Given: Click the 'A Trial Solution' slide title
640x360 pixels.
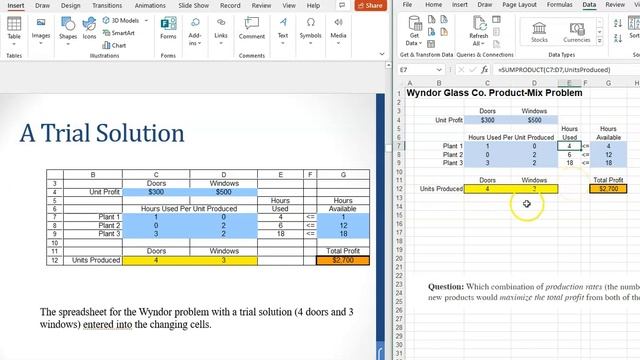Looking at the screenshot, I should point(102,133).
